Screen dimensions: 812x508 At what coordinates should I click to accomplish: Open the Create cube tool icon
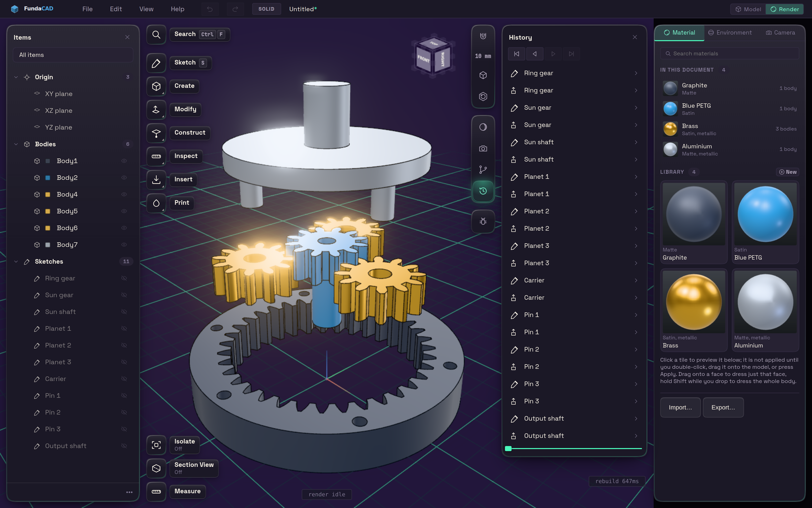(x=156, y=86)
